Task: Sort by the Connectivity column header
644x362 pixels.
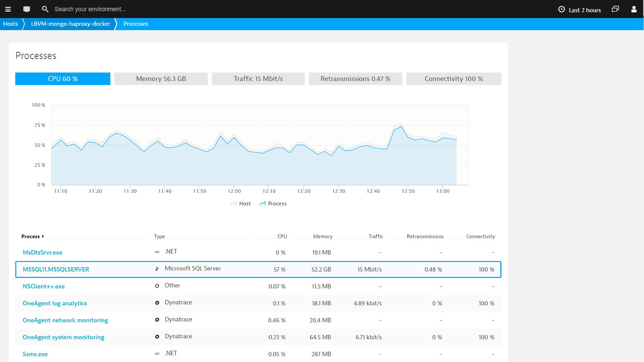Action: [481, 237]
